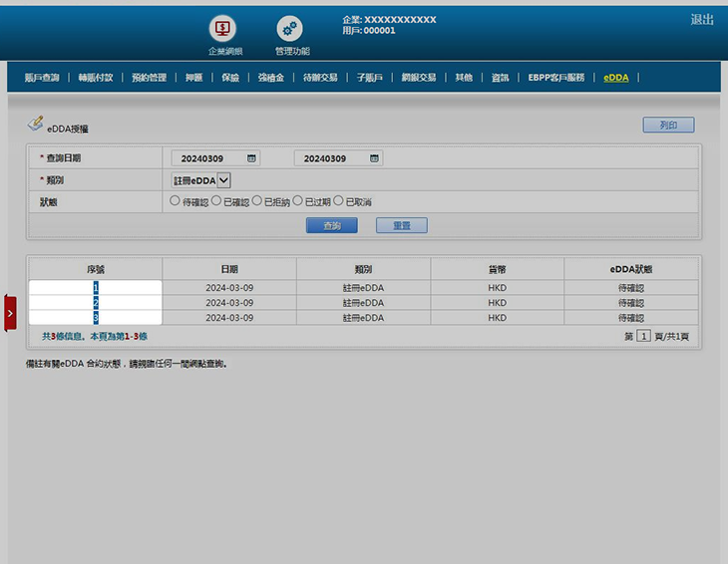Expand the red side panel arrow
This screenshot has width=728, height=564.
(10, 312)
